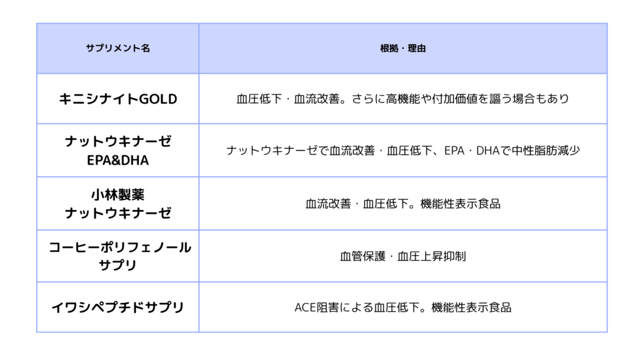Click サプリ under コーヒーポリフェノール

point(118,265)
